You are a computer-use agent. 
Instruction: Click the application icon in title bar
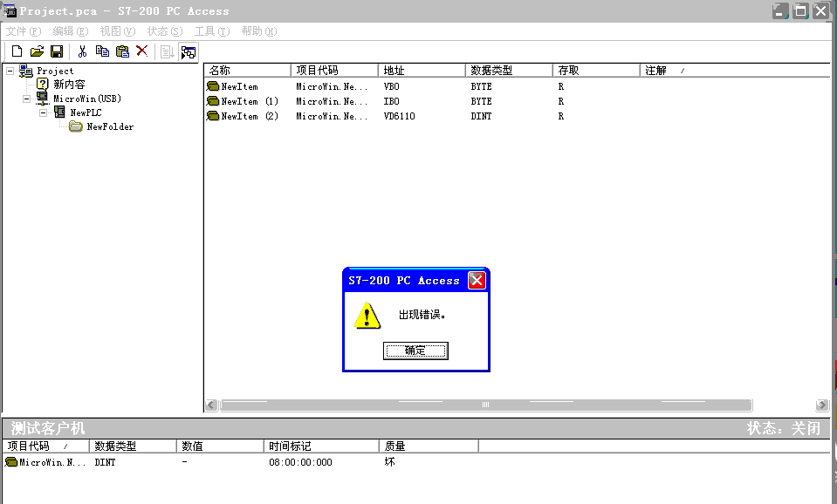pos(10,10)
